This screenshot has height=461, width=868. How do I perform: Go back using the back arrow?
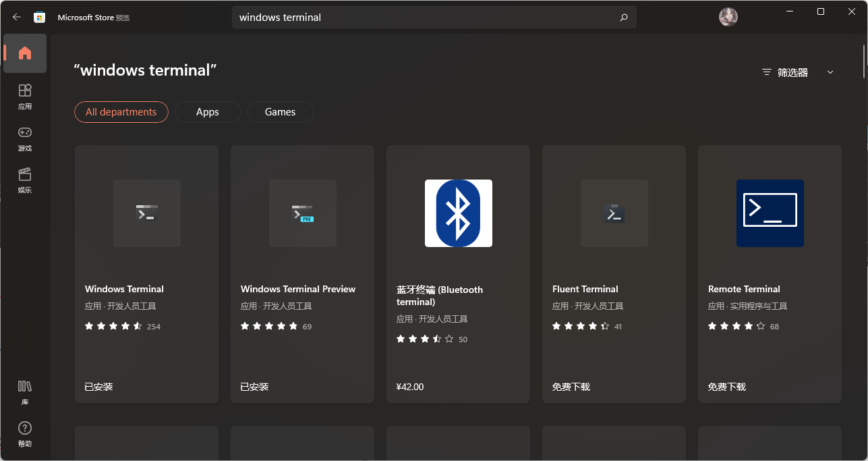tap(16, 17)
